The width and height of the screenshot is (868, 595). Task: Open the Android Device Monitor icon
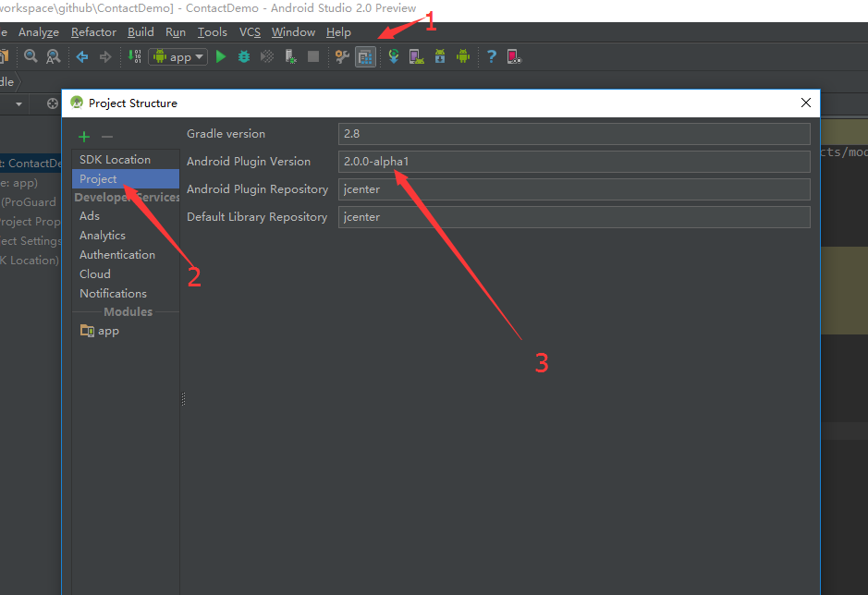pyautogui.click(x=463, y=56)
